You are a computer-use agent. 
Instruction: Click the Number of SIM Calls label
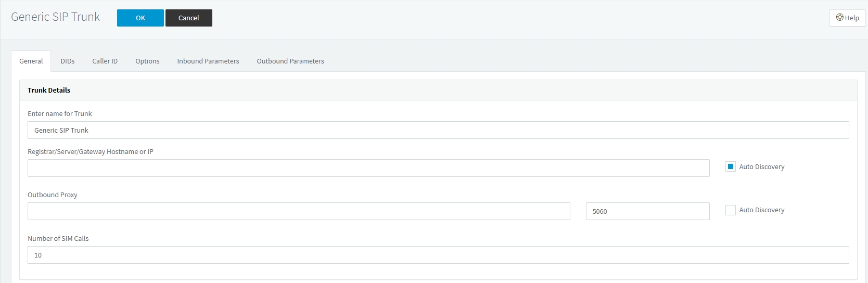coord(58,238)
